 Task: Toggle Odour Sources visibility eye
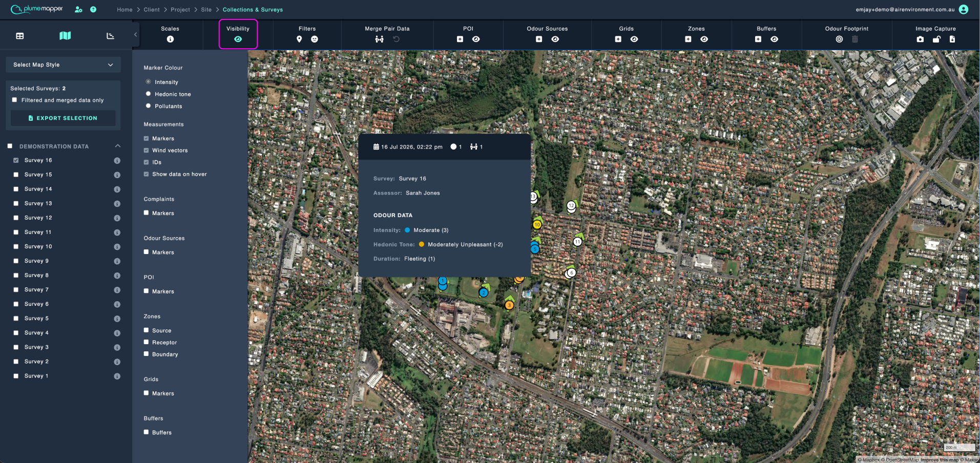555,39
